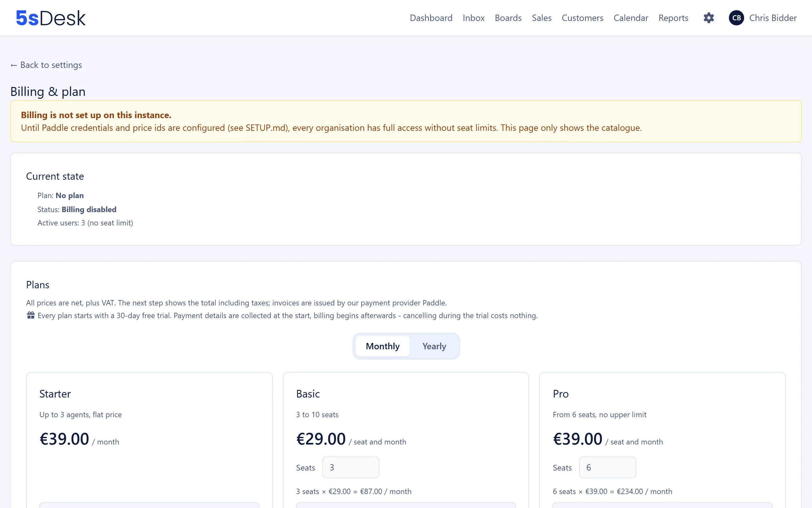Click the 5sDesk logo
812x508 pixels.
[x=51, y=18]
